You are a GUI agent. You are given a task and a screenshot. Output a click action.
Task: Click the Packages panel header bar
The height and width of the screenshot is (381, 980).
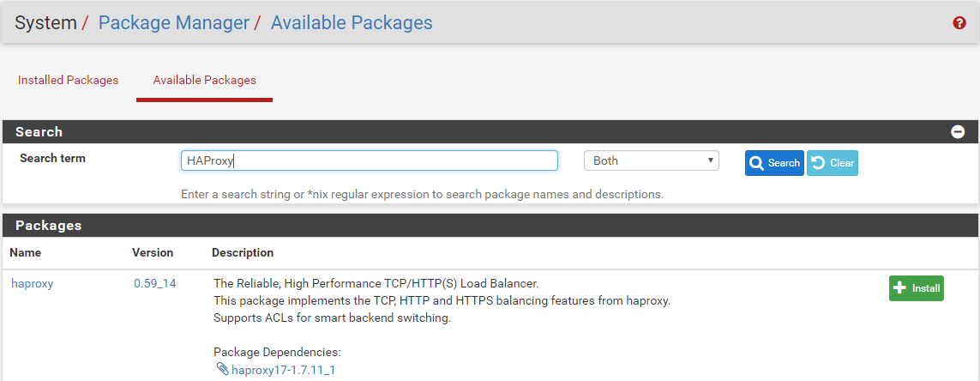tap(490, 226)
